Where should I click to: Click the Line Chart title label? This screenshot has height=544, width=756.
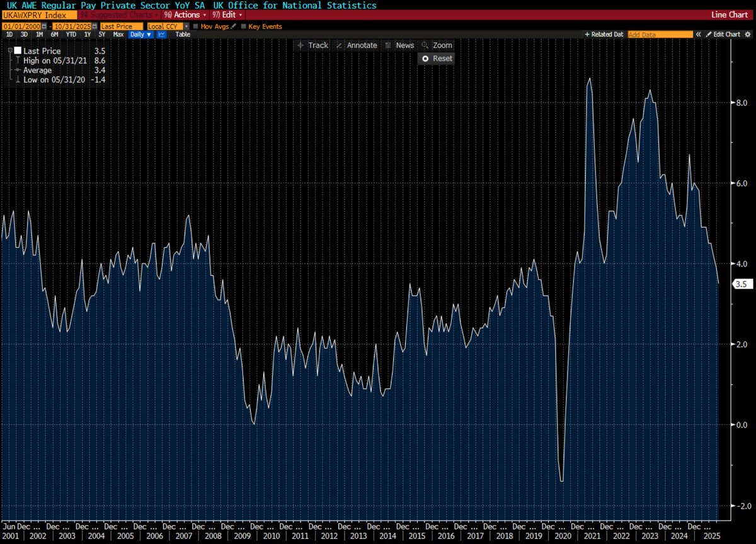tap(731, 14)
